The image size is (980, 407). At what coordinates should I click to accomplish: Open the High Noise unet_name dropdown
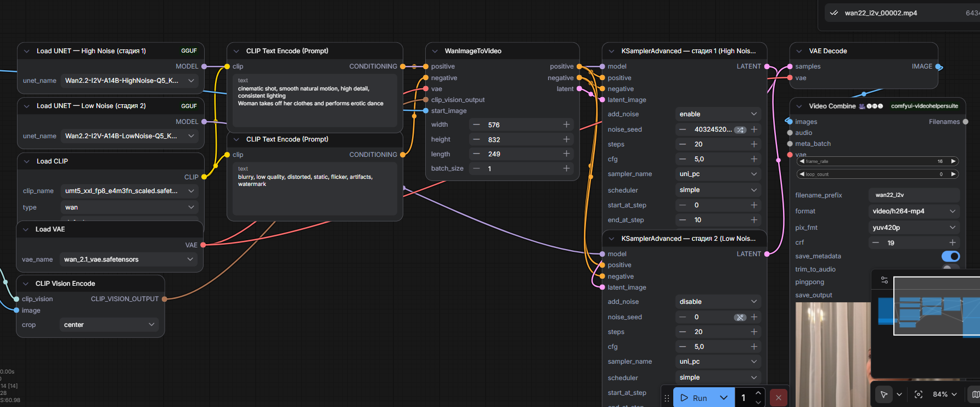[129, 81]
